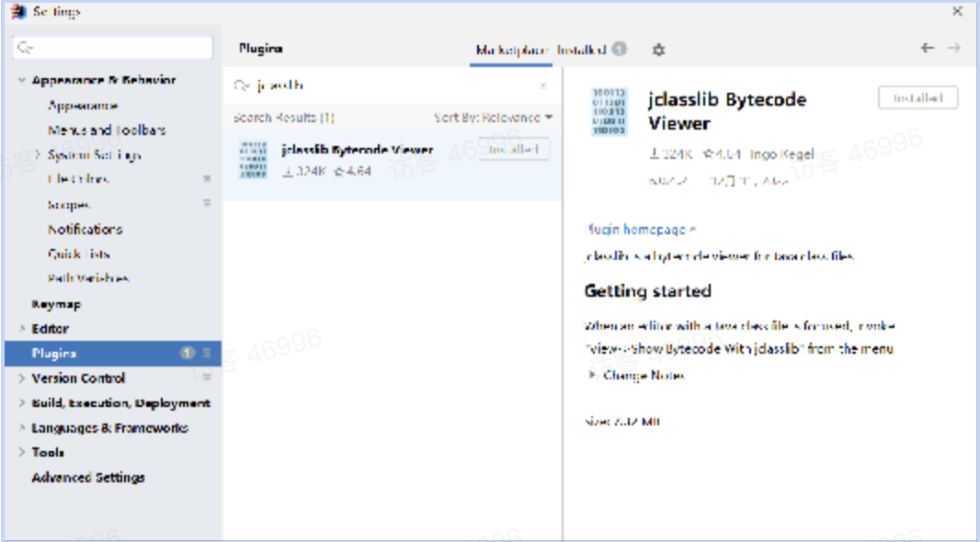Focus the settings search field at top left
Image resolution: width=980 pixels, height=542 pixels.
pyautogui.click(x=113, y=48)
